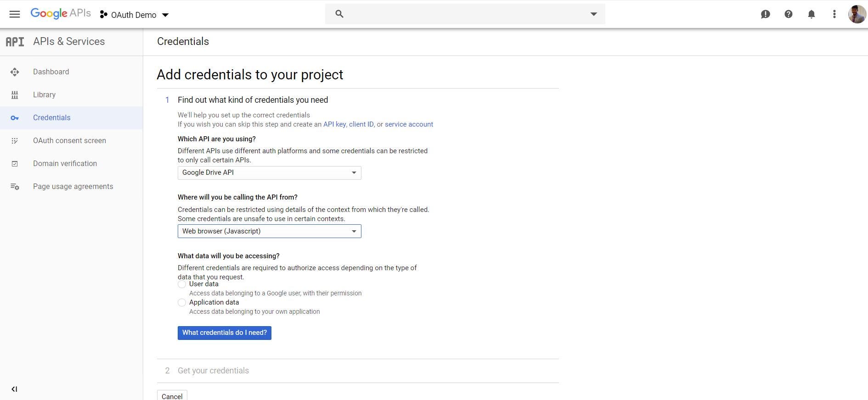Image resolution: width=868 pixels, height=400 pixels.
Task: Click the account profile avatar
Action: pos(857,14)
